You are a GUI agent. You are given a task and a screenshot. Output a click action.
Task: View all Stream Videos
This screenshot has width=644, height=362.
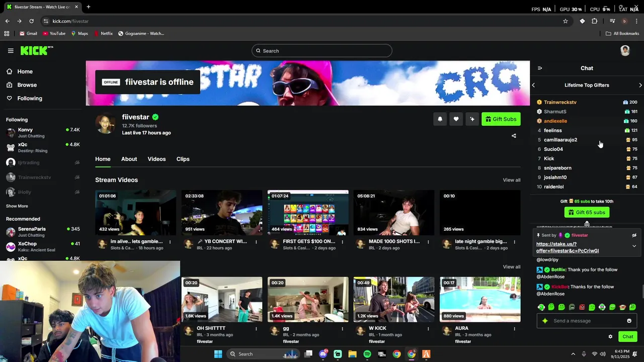point(511,180)
